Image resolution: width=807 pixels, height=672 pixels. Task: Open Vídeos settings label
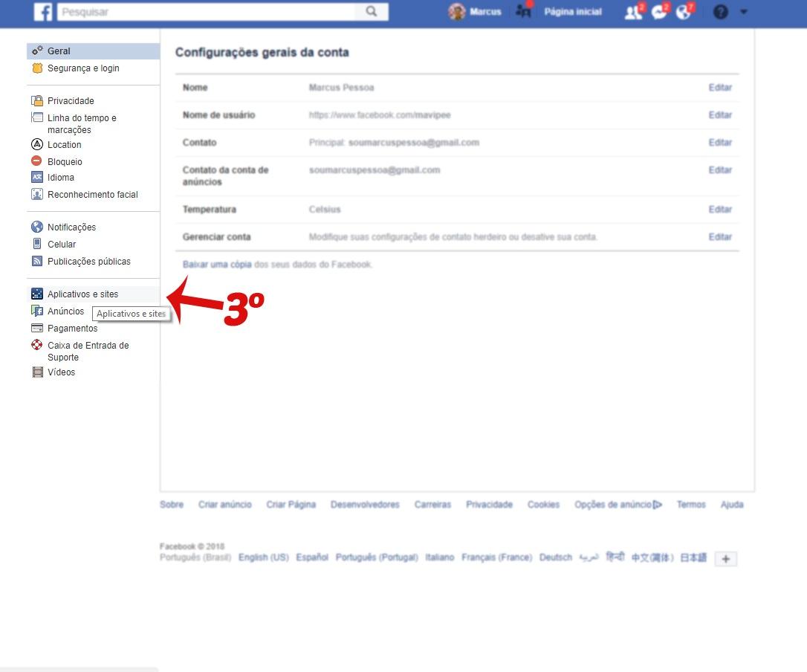click(x=61, y=372)
